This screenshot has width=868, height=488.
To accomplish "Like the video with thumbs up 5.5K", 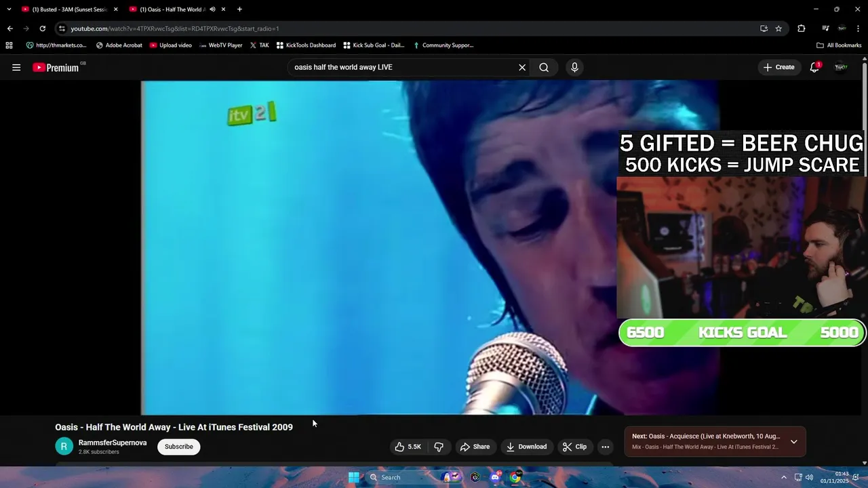I will coord(408,447).
